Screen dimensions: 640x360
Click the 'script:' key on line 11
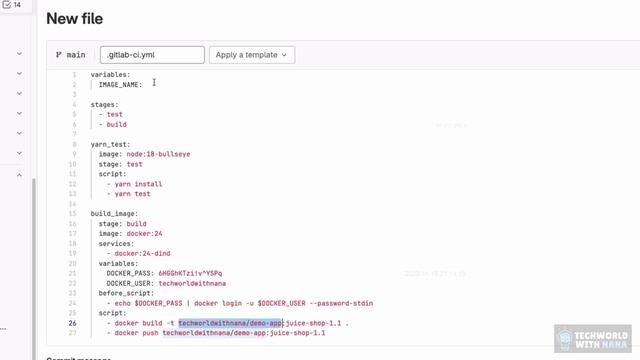113,174
